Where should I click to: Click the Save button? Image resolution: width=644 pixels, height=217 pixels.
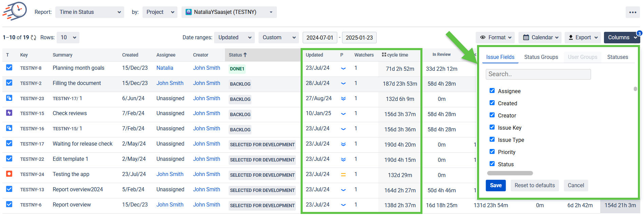click(x=495, y=186)
